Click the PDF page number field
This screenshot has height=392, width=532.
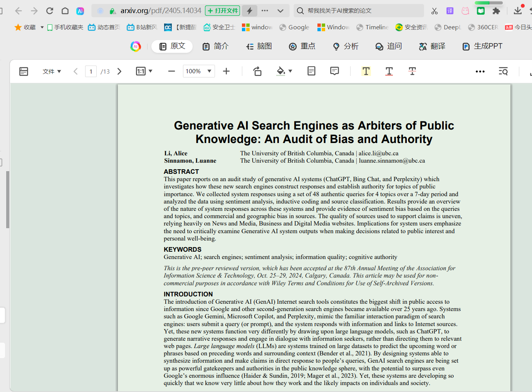click(91, 71)
